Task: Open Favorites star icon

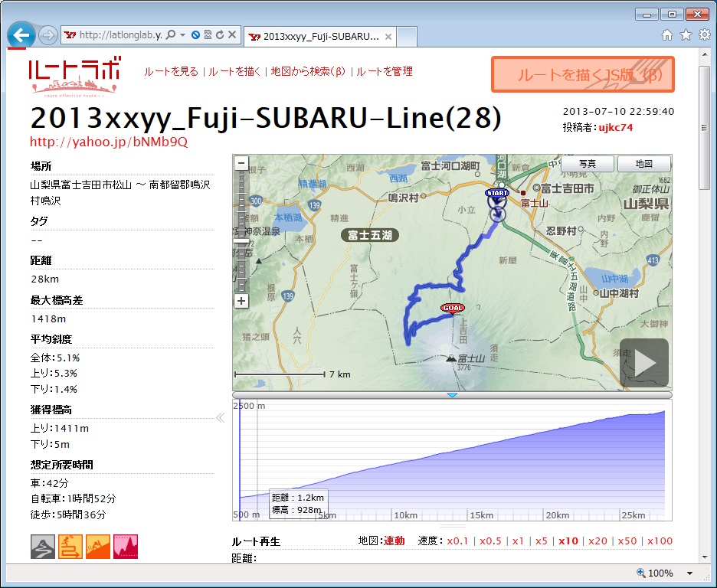Action: pos(686,34)
